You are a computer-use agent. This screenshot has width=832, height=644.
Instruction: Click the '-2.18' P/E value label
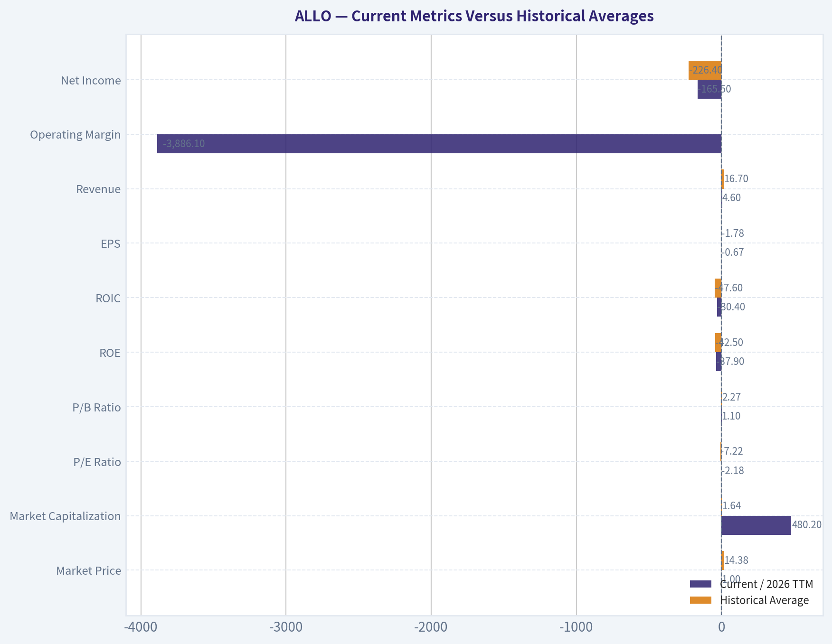(x=733, y=471)
